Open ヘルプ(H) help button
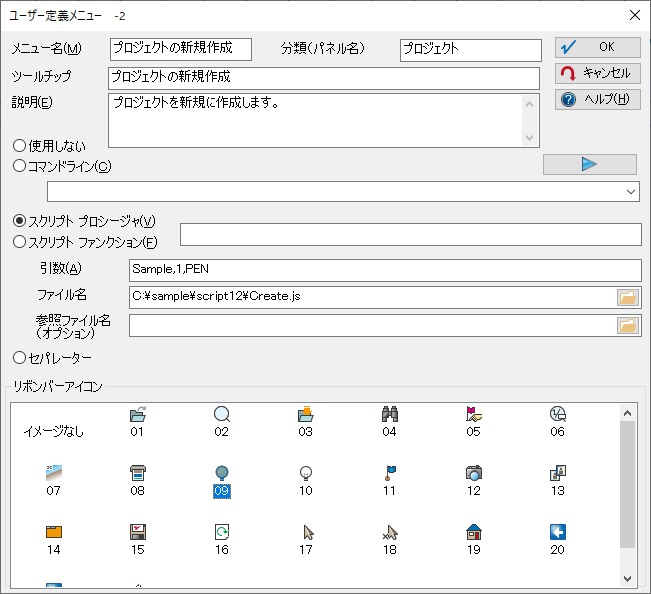Image resolution: width=651 pixels, height=594 pixels. coord(598,100)
